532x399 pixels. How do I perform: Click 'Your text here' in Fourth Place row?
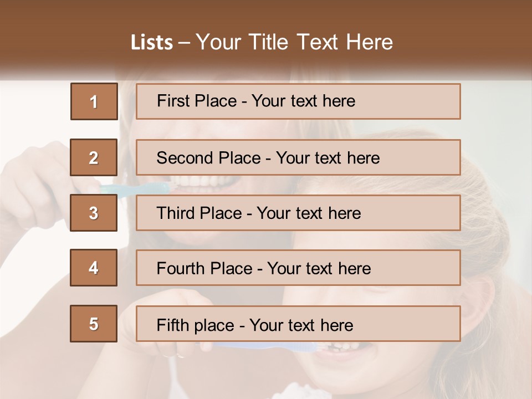(319, 269)
